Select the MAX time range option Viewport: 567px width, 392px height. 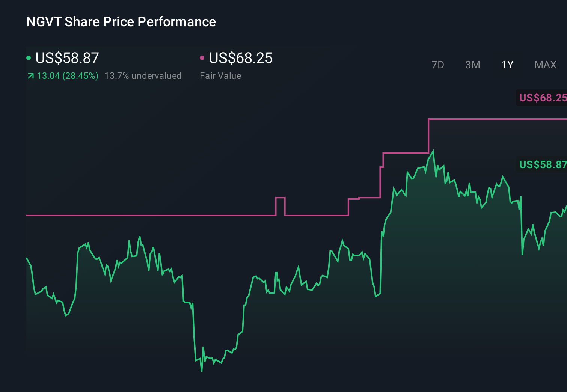click(x=545, y=65)
